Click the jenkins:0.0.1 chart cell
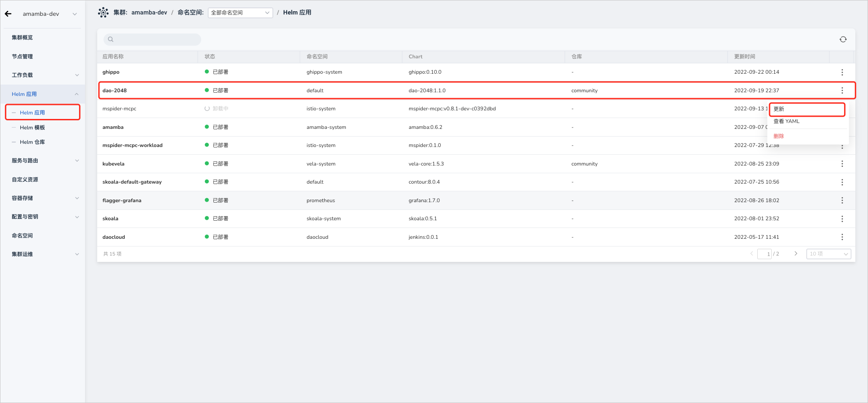 423,237
